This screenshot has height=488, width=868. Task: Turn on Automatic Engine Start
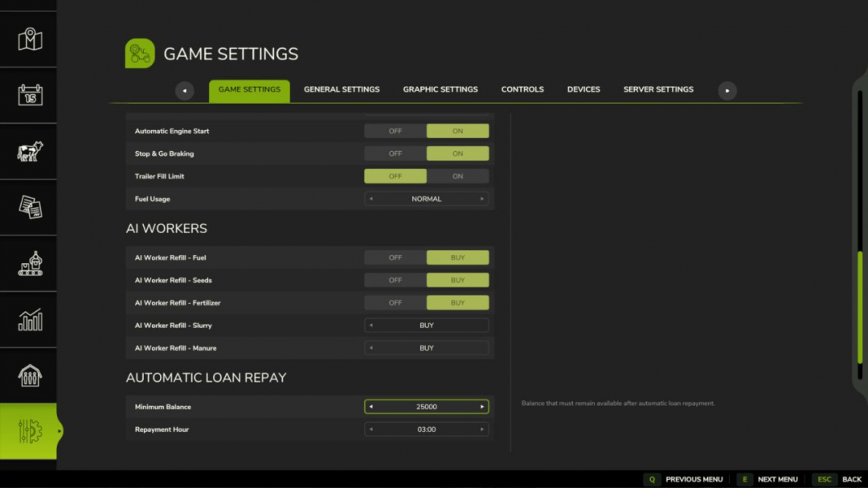[x=458, y=131]
